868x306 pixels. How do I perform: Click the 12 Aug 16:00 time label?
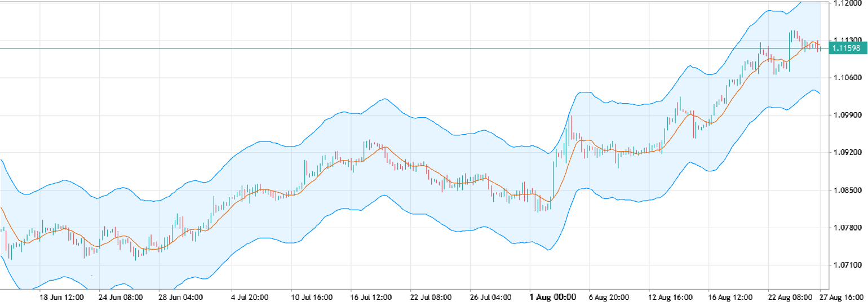coord(671,297)
